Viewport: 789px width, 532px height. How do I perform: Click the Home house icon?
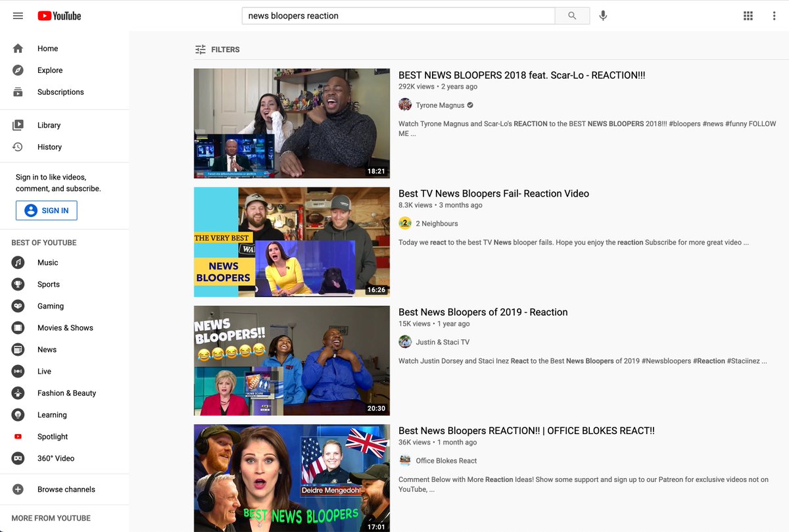18,49
